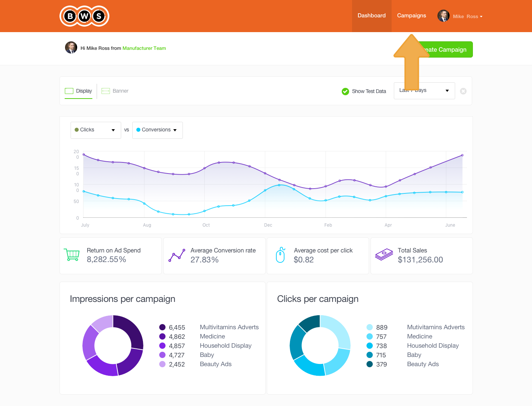The height and width of the screenshot is (406, 532).
Task: Select Multivitamins Adverts in impressions legend
Action: tap(229, 327)
